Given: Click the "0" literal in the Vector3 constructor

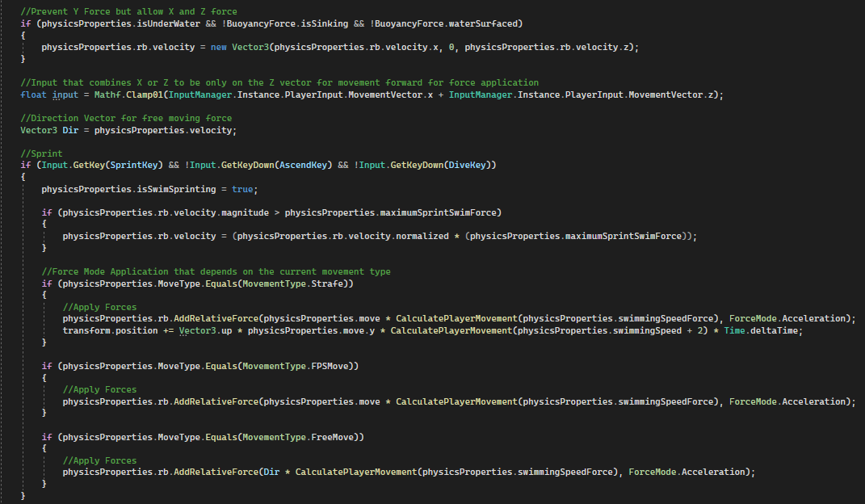Looking at the screenshot, I should click(451, 48).
